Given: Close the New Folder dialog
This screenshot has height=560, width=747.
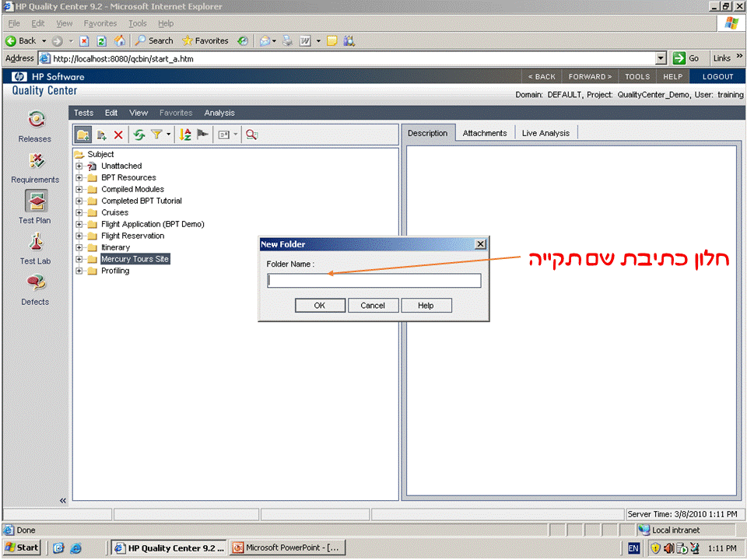Looking at the screenshot, I should (481, 244).
